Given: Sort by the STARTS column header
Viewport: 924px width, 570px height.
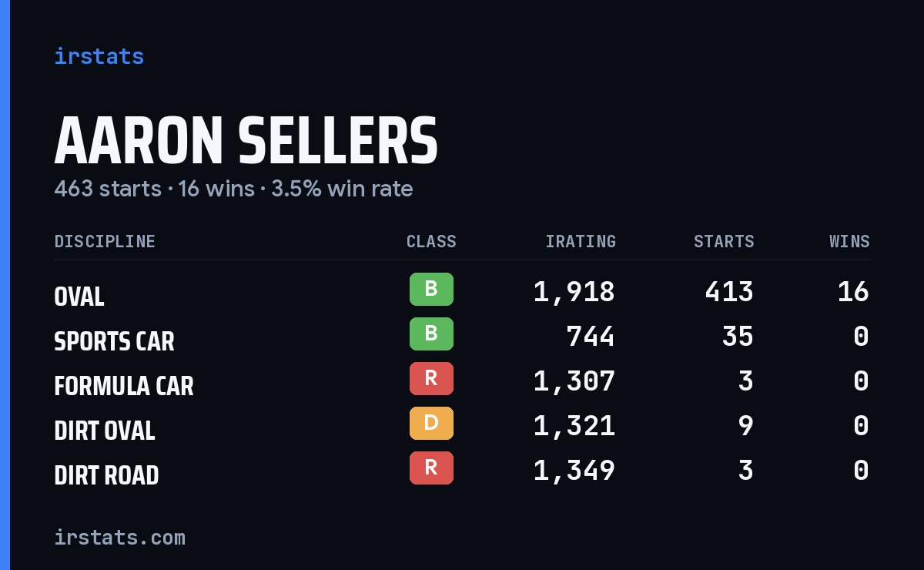Looking at the screenshot, I should 724,241.
